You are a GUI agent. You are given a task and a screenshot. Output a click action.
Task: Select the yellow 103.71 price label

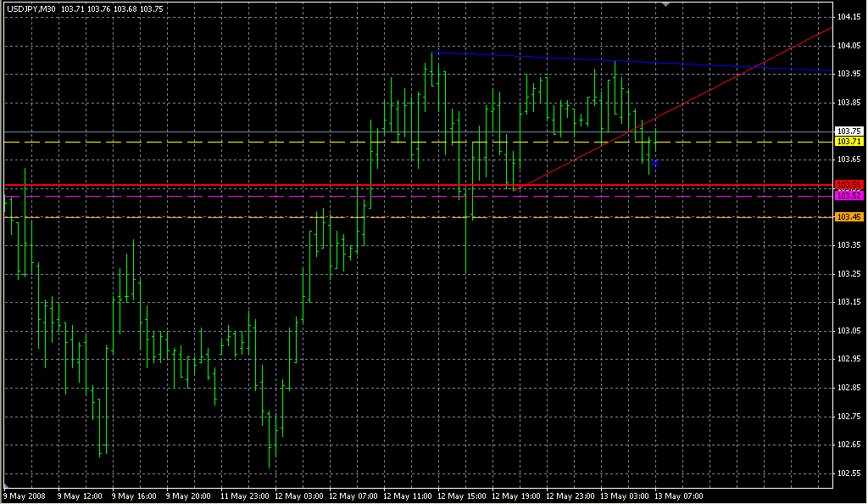point(849,142)
